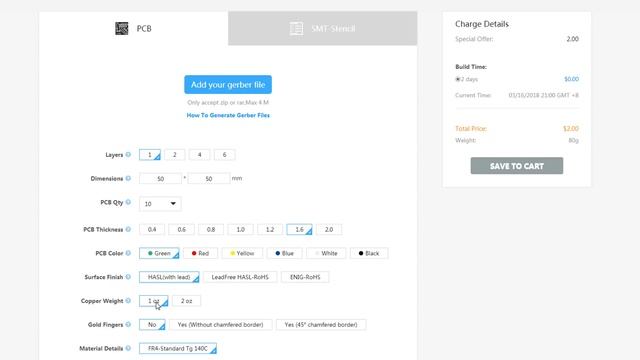
Task: Choose Yellow PCB color
Action: click(242, 253)
